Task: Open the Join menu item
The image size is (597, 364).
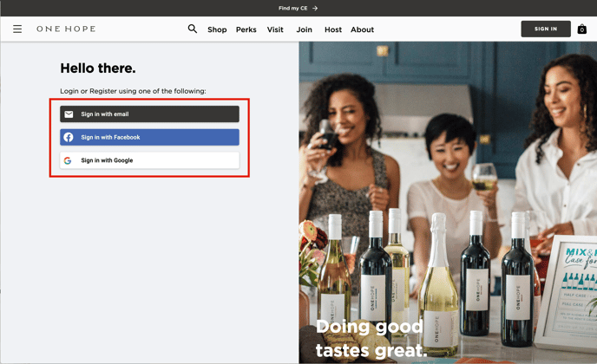Action: point(305,29)
